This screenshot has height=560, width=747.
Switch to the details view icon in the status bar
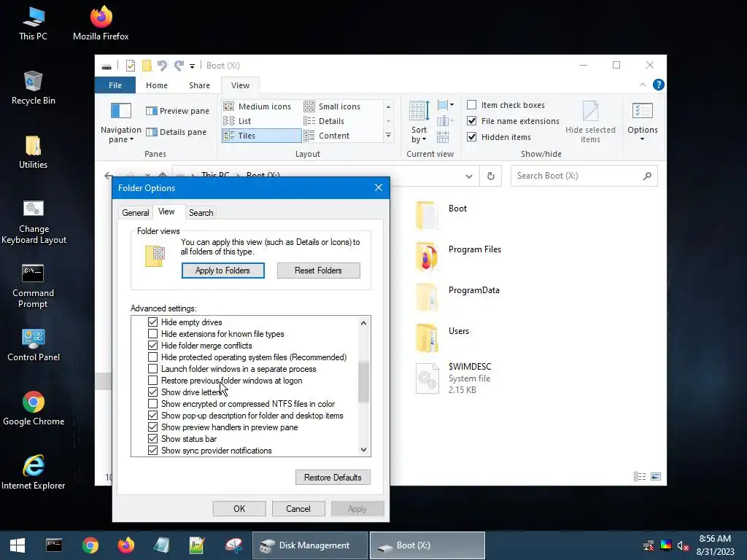[640, 477]
